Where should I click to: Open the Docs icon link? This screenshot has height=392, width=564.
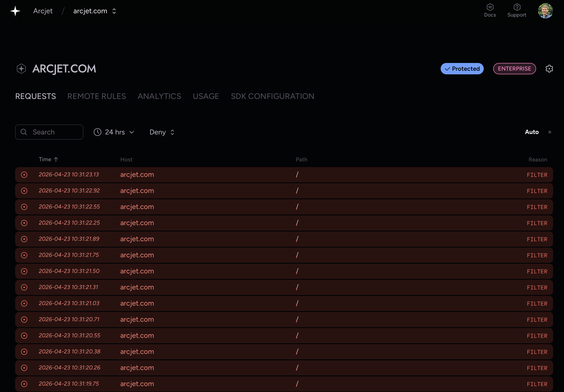coord(490,7)
